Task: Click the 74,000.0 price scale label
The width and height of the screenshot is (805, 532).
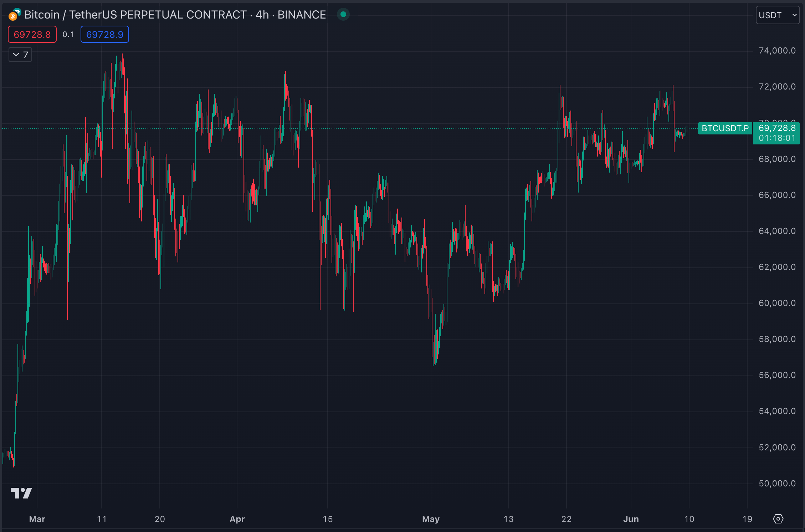Action: 777,51
